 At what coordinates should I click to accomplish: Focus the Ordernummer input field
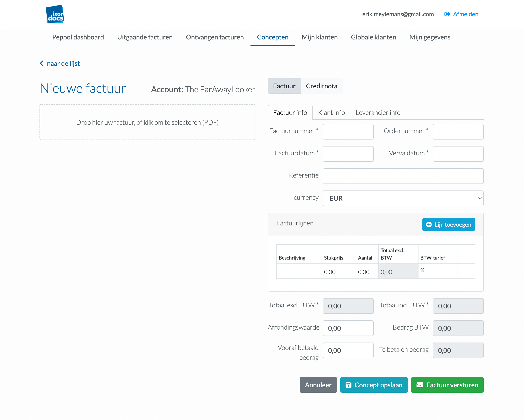pos(458,132)
